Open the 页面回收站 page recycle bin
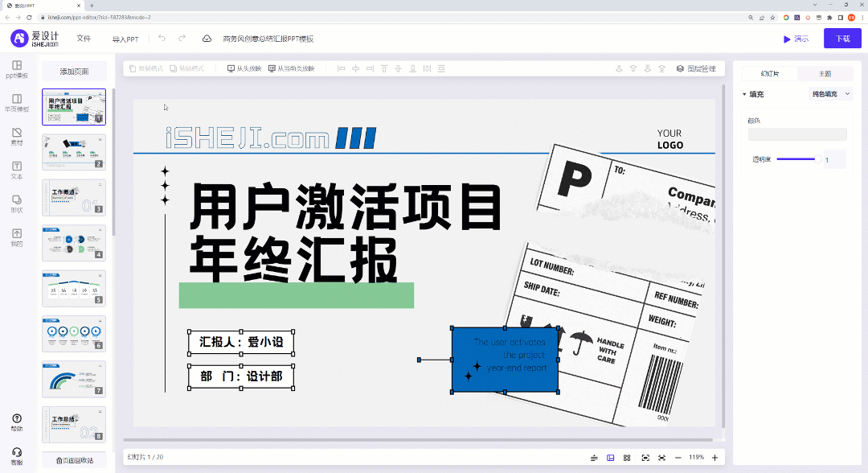868x473 pixels. pyautogui.click(x=74, y=460)
